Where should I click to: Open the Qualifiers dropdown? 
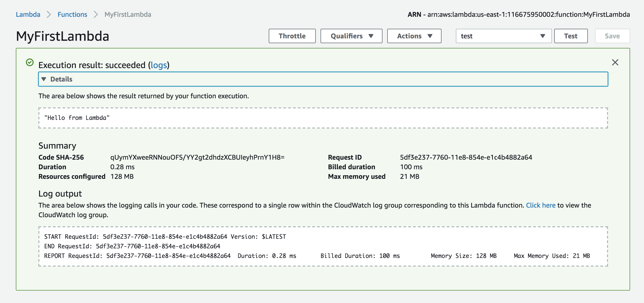coord(351,36)
